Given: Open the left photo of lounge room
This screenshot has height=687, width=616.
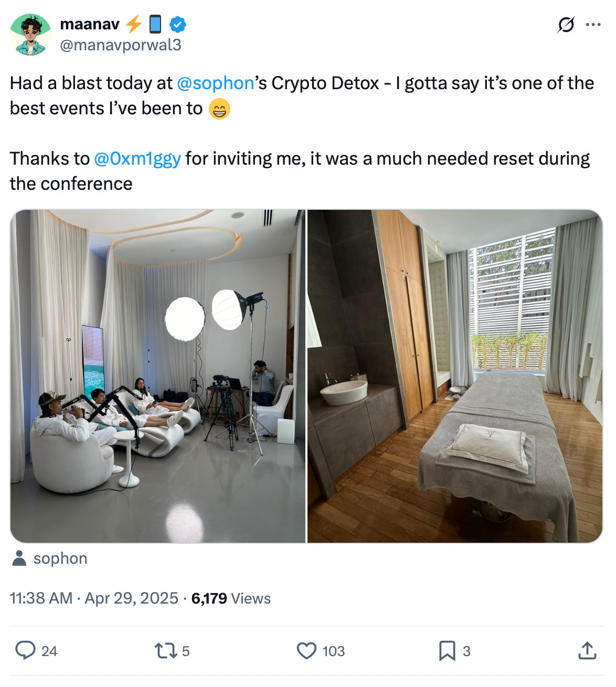Looking at the screenshot, I should point(157,376).
